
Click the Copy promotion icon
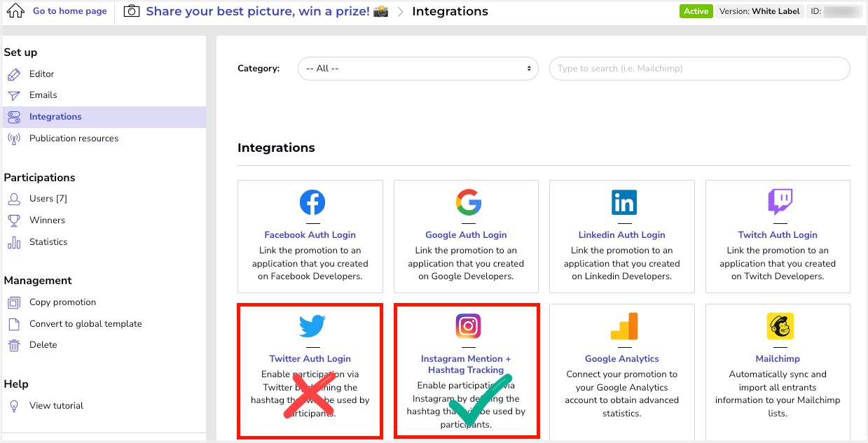14,302
